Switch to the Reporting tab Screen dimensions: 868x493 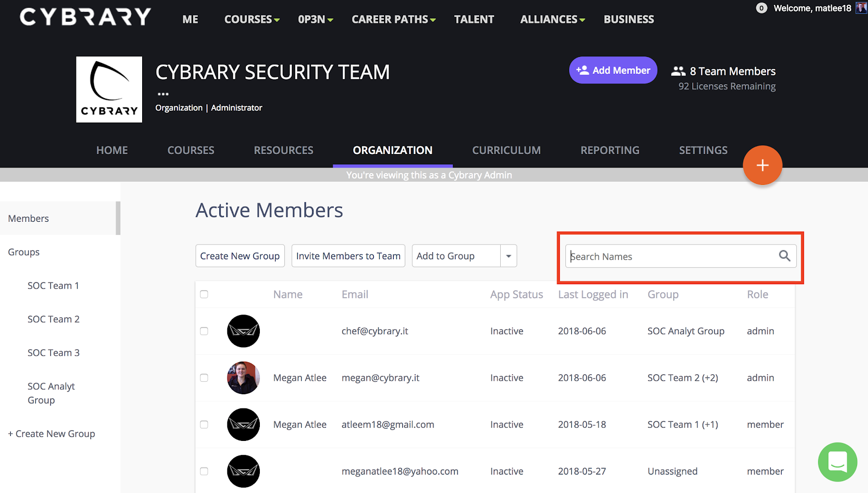(x=610, y=150)
